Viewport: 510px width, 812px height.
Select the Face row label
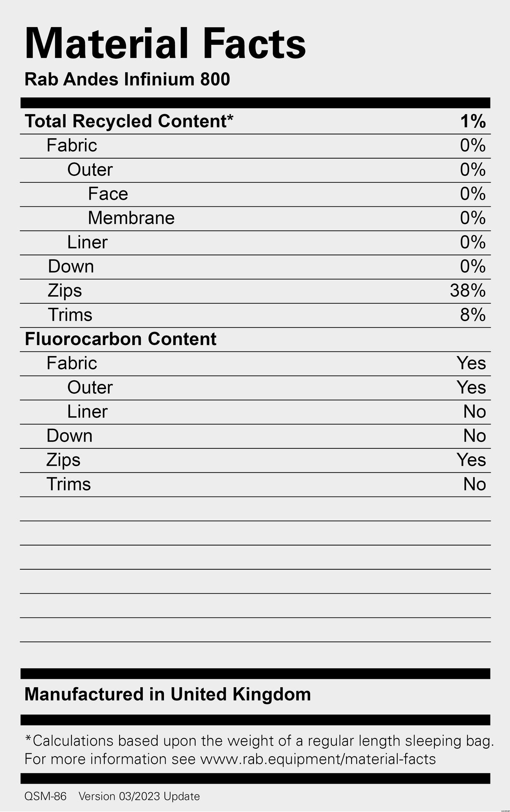(x=108, y=194)
